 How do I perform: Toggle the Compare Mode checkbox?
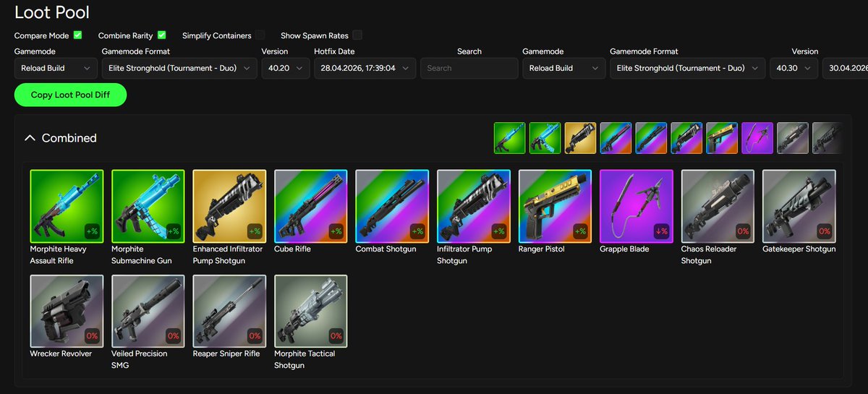point(77,35)
